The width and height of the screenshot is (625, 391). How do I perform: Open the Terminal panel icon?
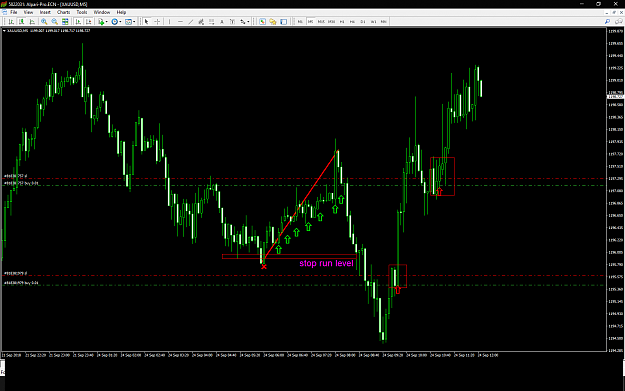pyautogui.click(x=283, y=22)
